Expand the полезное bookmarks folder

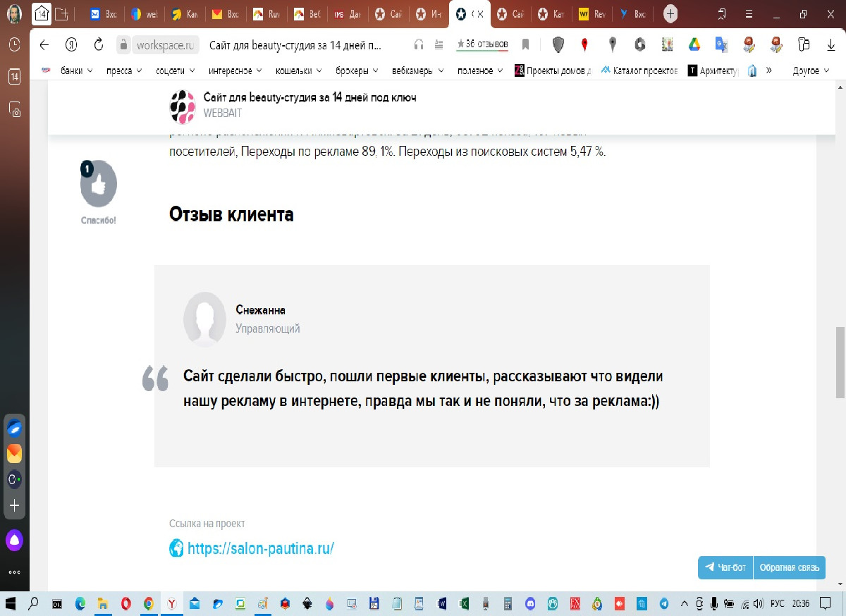pos(480,70)
